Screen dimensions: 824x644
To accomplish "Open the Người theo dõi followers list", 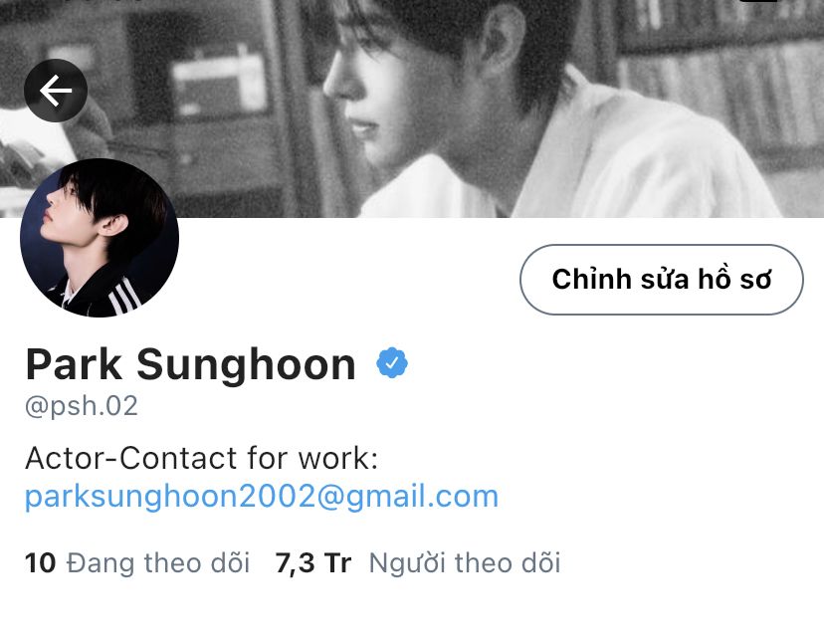I will point(465,563).
